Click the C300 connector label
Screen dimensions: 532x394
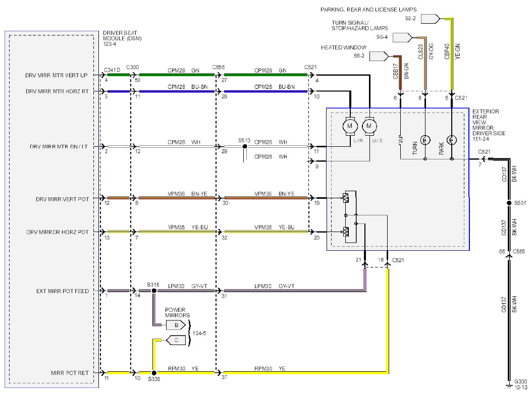[x=132, y=67]
